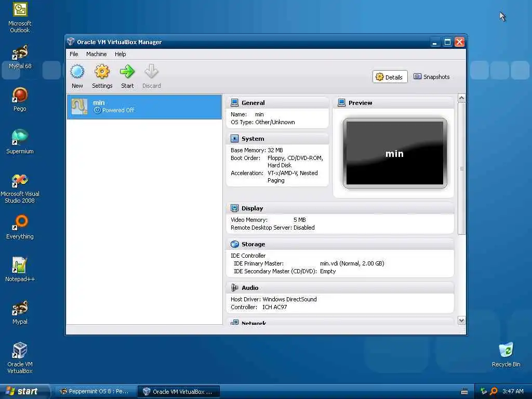532x399 pixels.
Task: Switch to Oracle VM VirtualBox taskbar button
Action: [x=179, y=392]
